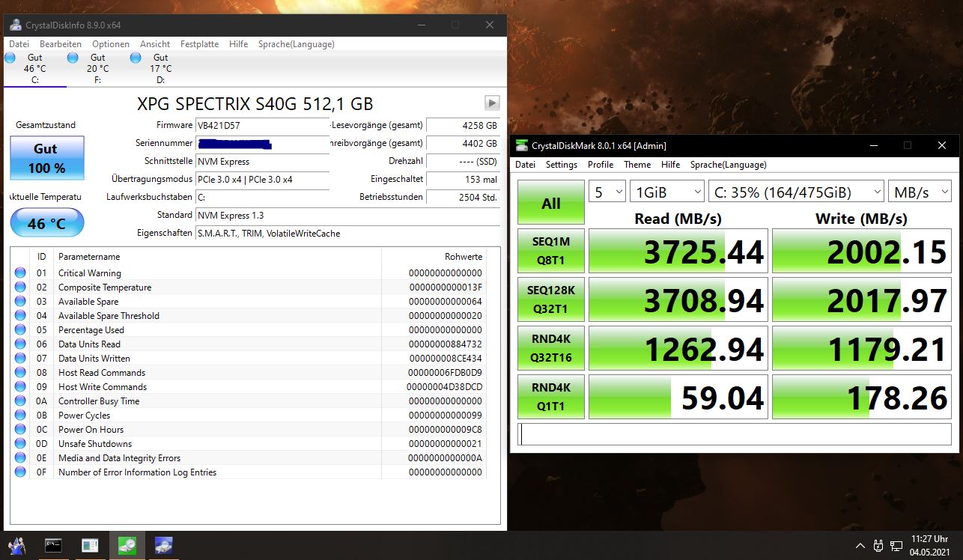Open Profile menu in CrystalDiskMark

(x=601, y=165)
